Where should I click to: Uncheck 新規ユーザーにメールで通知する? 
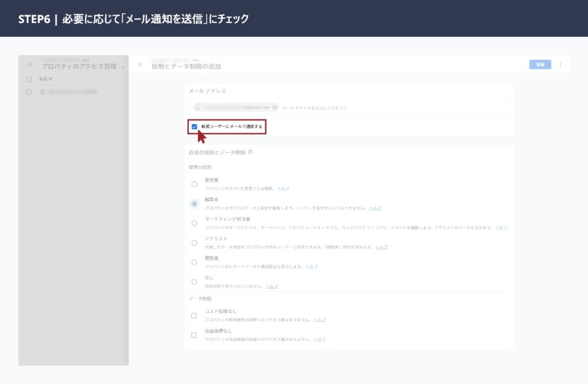(195, 125)
